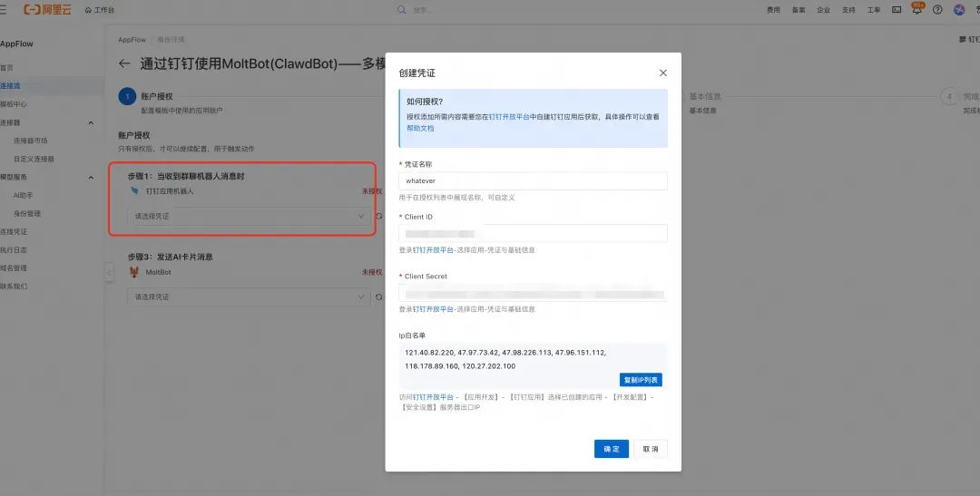
Task: Open the user avatar menu
Action: pos(959,10)
